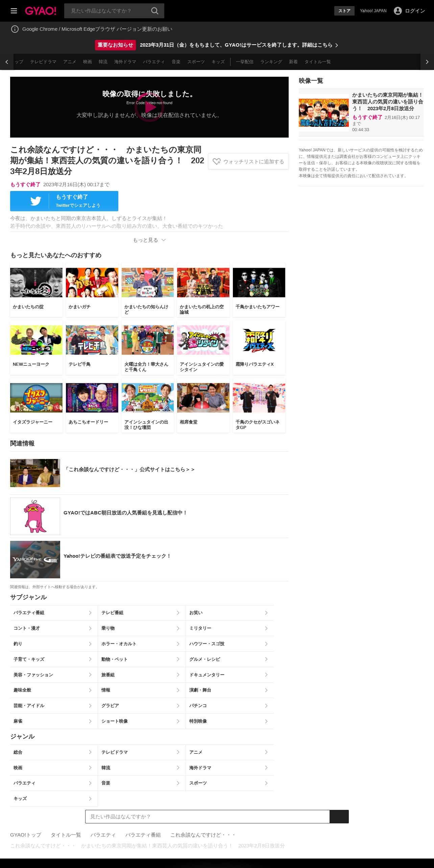Click the header search input field
The width and height of the screenshot is (434, 868).
(x=108, y=11)
